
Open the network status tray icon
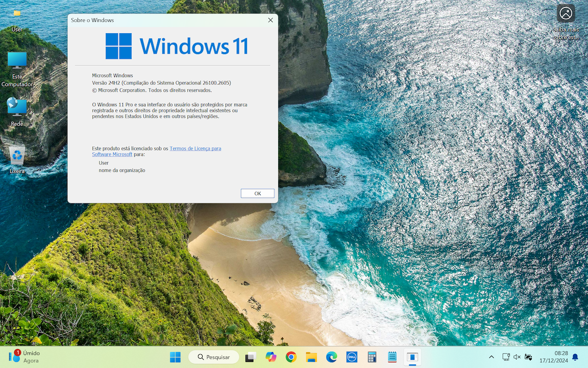(x=506, y=357)
